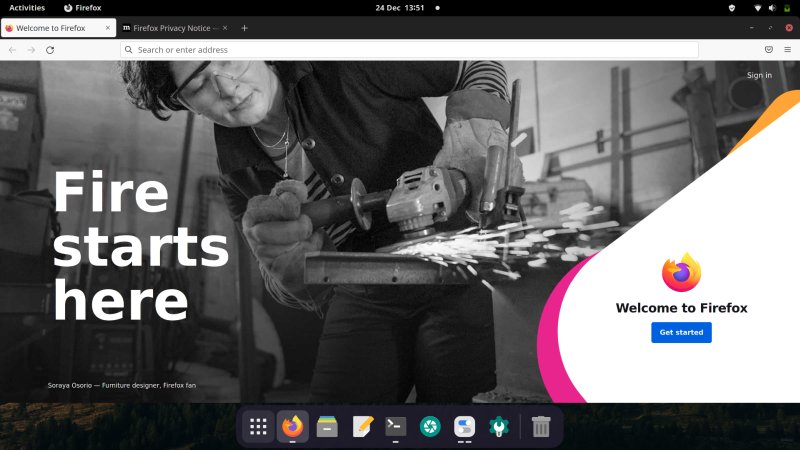Click the Sign in link

(x=759, y=75)
